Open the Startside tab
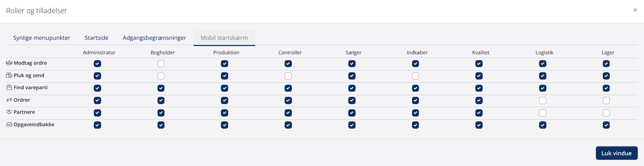This screenshot has width=644, height=166. pos(96,38)
